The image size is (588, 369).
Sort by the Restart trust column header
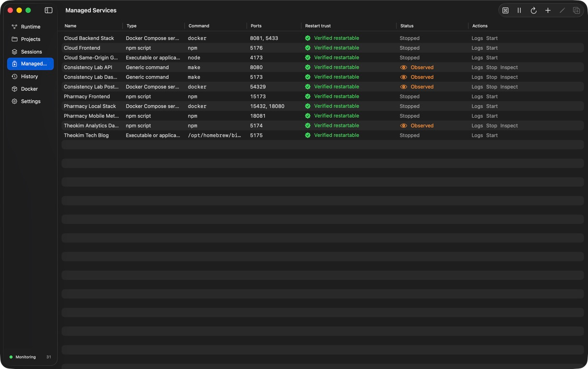click(x=318, y=26)
